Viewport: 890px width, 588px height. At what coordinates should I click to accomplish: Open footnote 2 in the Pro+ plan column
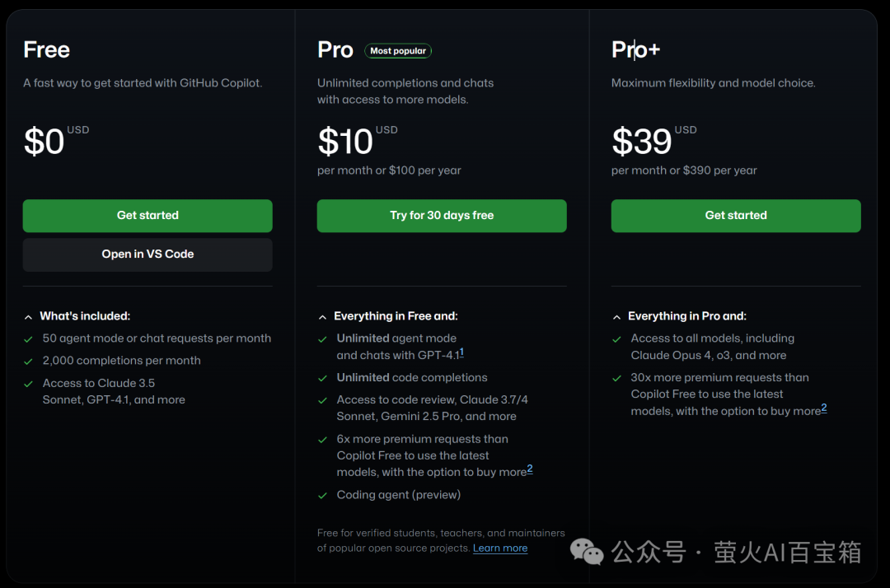(x=824, y=408)
